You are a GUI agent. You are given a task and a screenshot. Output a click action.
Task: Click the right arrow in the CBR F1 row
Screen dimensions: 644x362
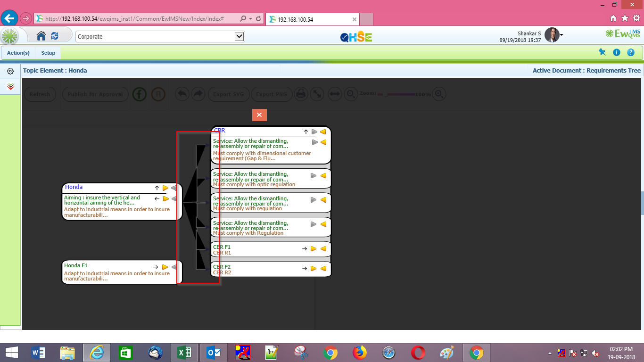coord(305,248)
